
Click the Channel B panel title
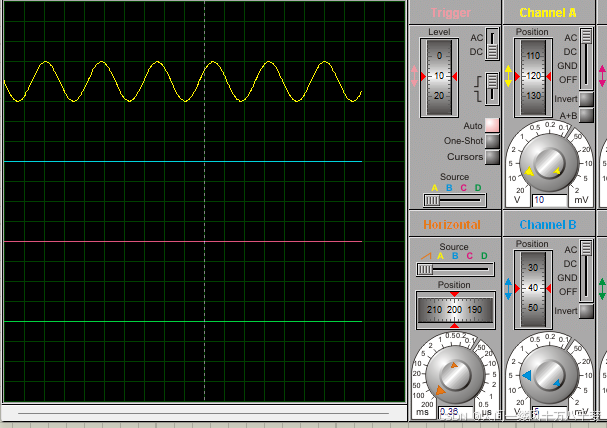click(x=548, y=224)
